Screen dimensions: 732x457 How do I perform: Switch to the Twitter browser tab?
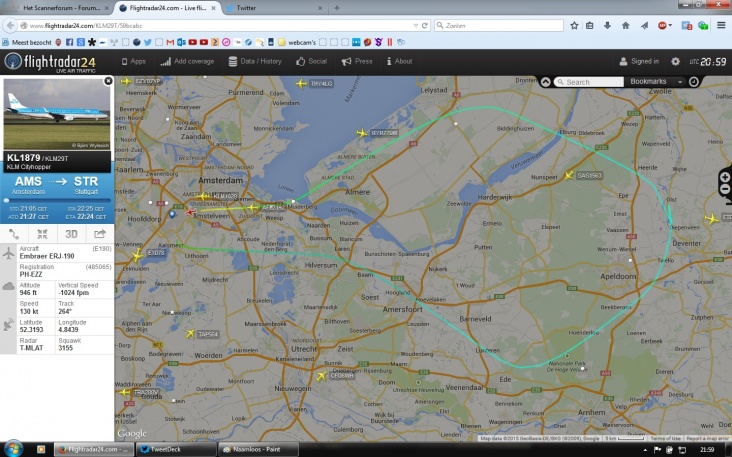pos(273,8)
